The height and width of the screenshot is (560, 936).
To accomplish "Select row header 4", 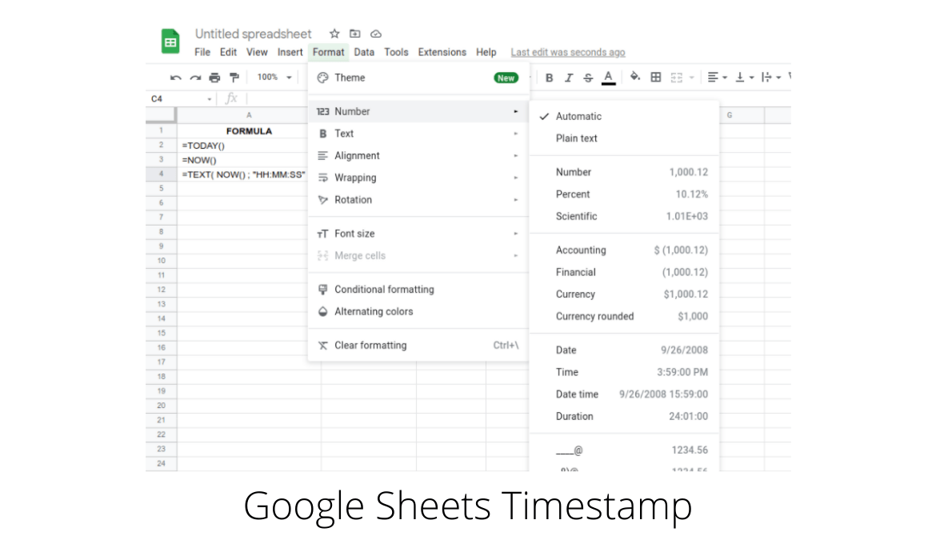I will [161, 174].
